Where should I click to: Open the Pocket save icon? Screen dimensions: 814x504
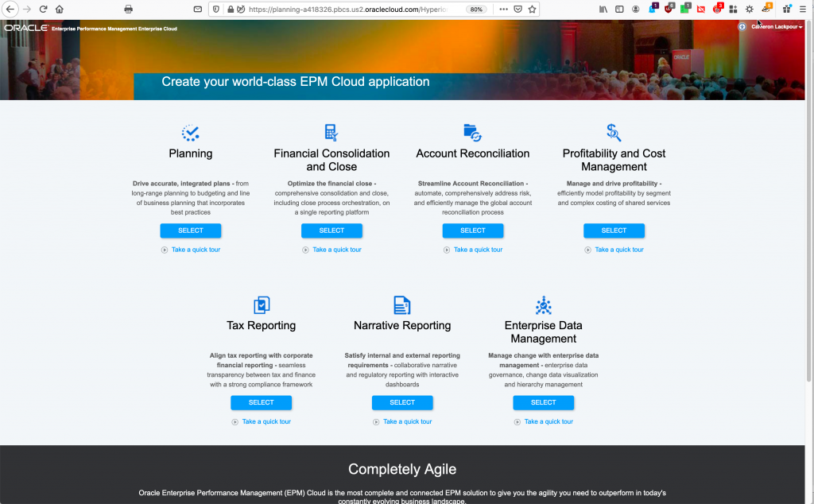(517, 10)
